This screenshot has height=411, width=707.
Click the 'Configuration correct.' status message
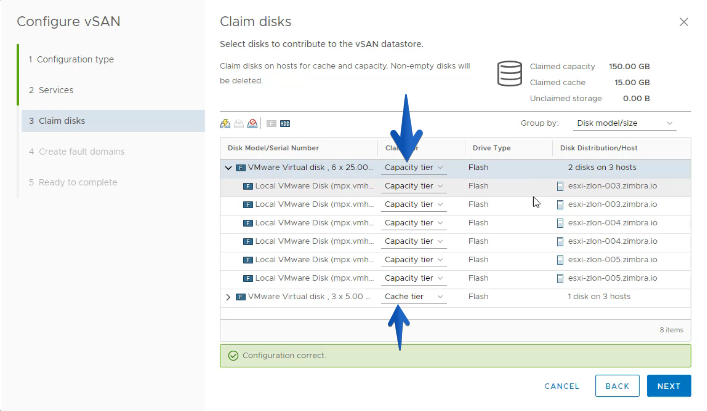tap(284, 356)
